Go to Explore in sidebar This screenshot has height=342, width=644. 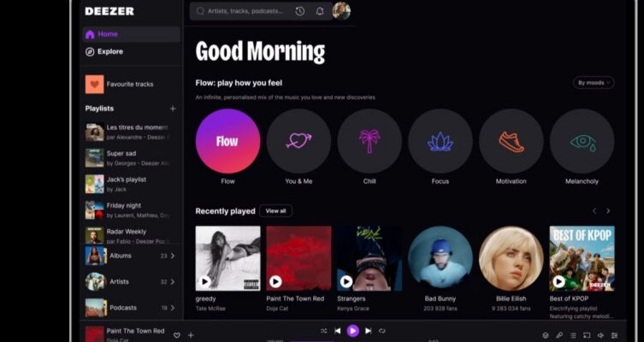coord(131,52)
